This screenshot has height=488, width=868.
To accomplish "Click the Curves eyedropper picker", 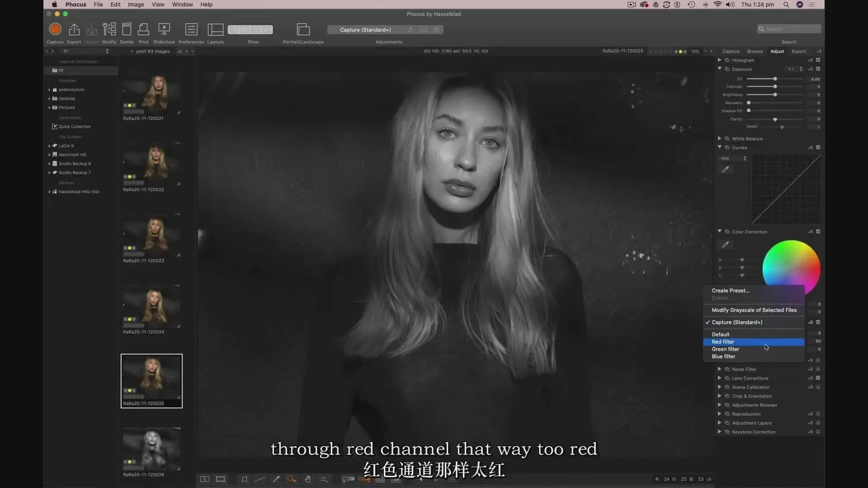I will (x=725, y=169).
